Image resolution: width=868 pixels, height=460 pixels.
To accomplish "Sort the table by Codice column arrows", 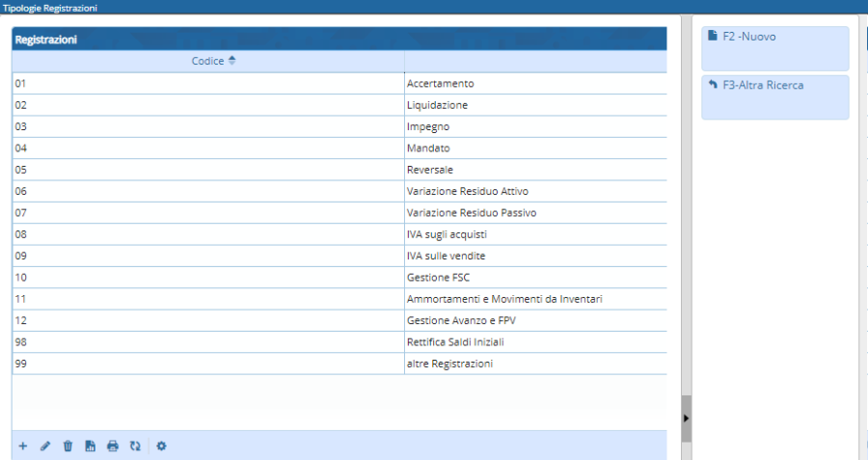I will coord(231,61).
